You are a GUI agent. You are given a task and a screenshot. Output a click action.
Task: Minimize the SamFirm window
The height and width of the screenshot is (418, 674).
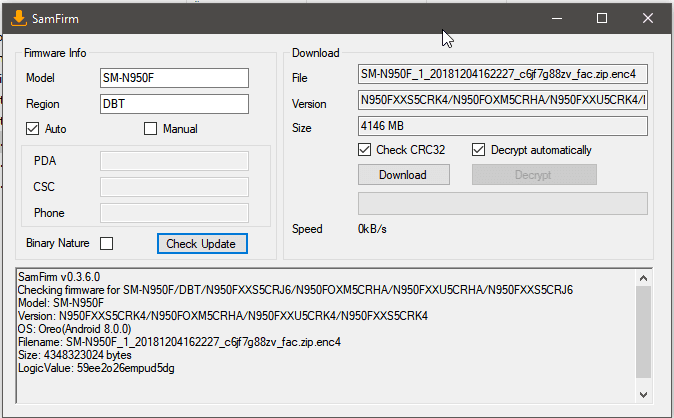pyautogui.click(x=557, y=18)
